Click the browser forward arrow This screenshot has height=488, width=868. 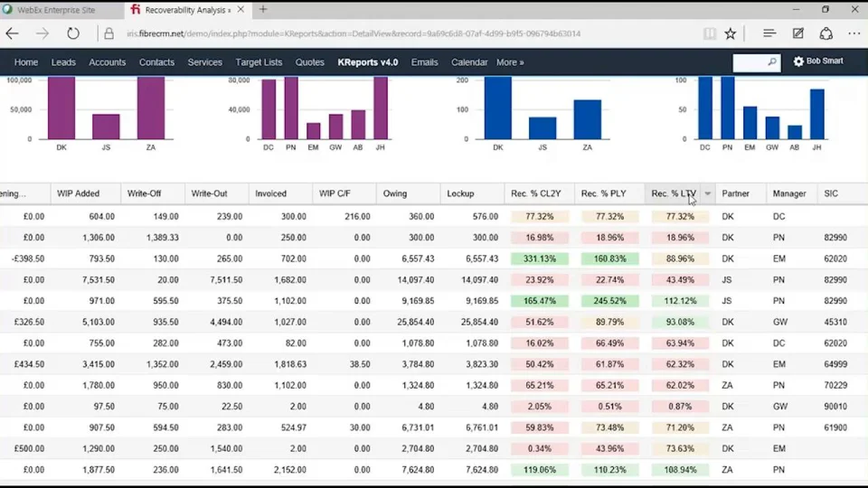pyautogui.click(x=42, y=33)
